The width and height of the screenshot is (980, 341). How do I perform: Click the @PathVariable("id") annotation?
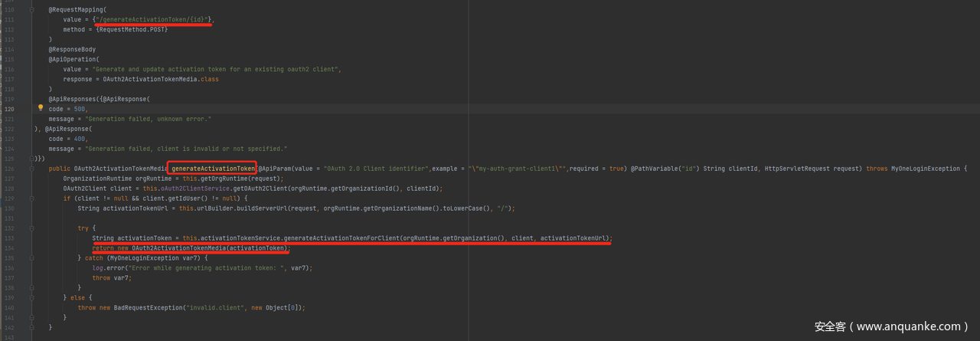coord(665,169)
